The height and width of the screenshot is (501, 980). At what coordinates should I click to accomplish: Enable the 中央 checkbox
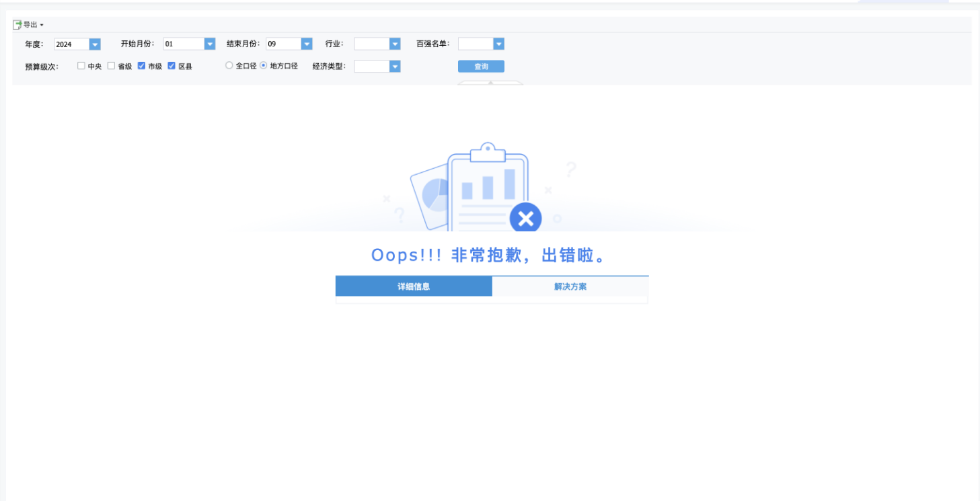81,66
